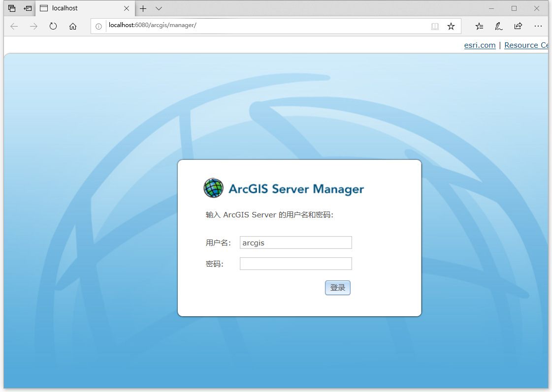Image resolution: width=552 pixels, height=392 pixels.
Task: Click the ArcGIS globe logo
Action: (x=213, y=188)
